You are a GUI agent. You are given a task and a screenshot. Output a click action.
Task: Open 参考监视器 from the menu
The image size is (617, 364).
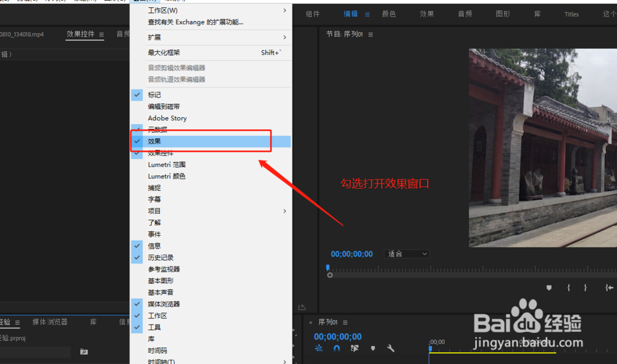210,269
